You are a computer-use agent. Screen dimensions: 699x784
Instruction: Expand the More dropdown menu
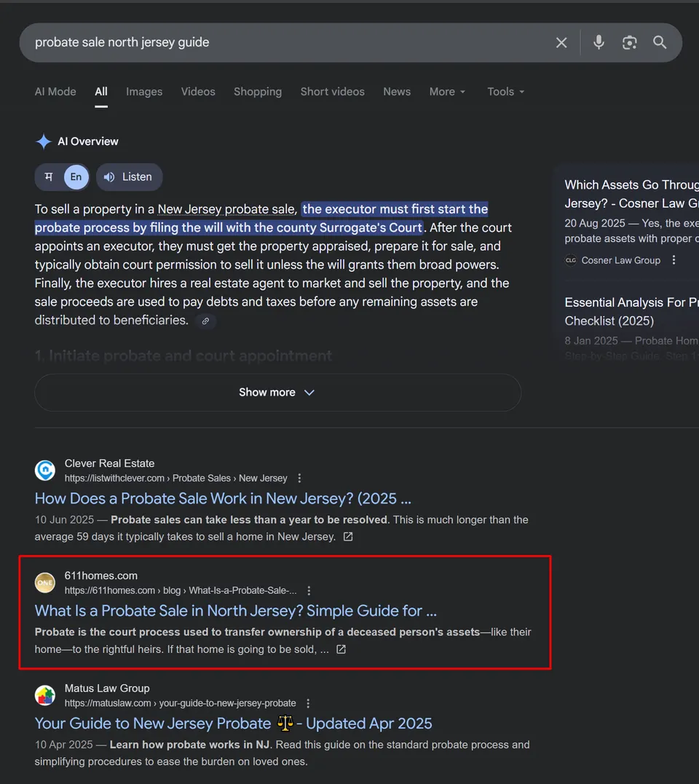[x=447, y=92]
